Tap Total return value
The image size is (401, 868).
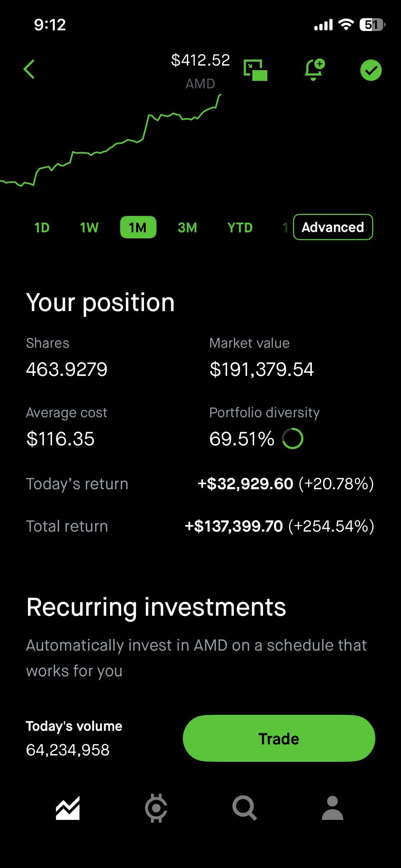[x=279, y=526]
